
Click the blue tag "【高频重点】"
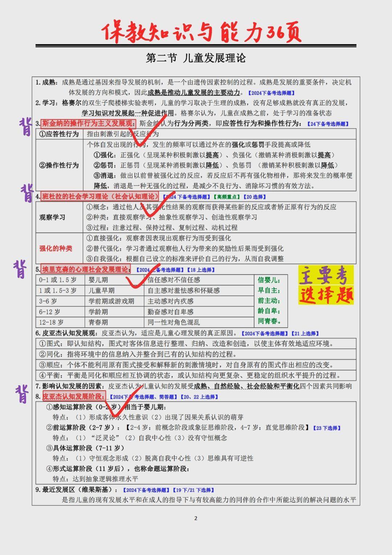pyautogui.click(x=227, y=197)
